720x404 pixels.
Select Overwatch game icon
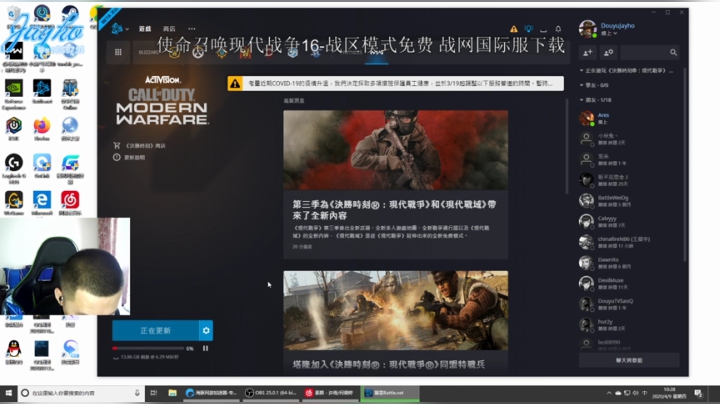pos(198,53)
